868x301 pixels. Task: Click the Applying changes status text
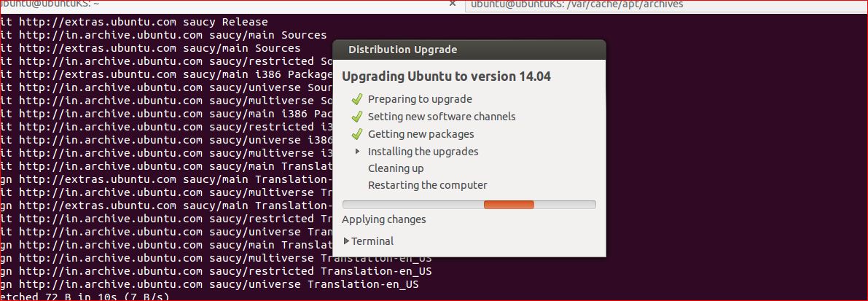(383, 219)
